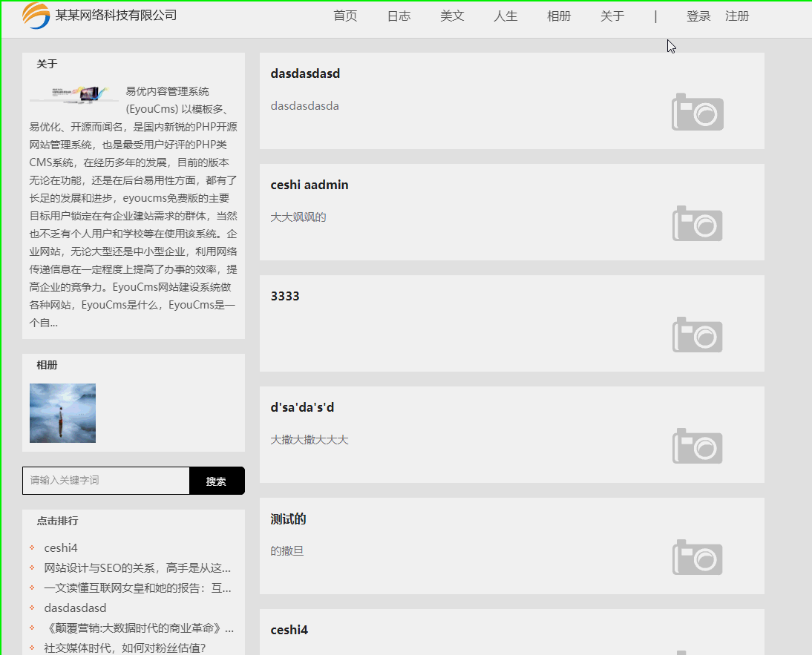
Task: Open camera placeholder icon for dasdasdasd post
Action: click(697, 112)
